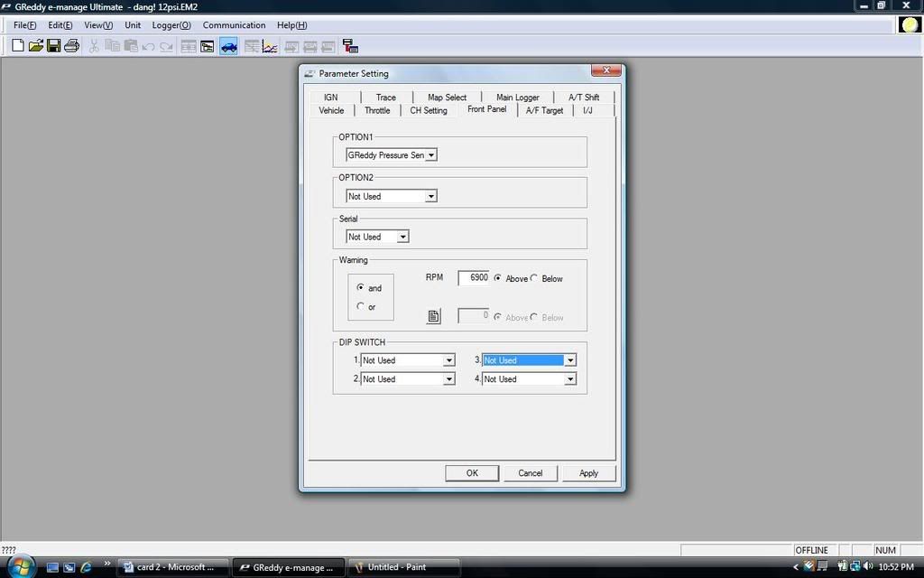Switch to the Map Select tab
The height and width of the screenshot is (578, 924).
click(447, 98)
